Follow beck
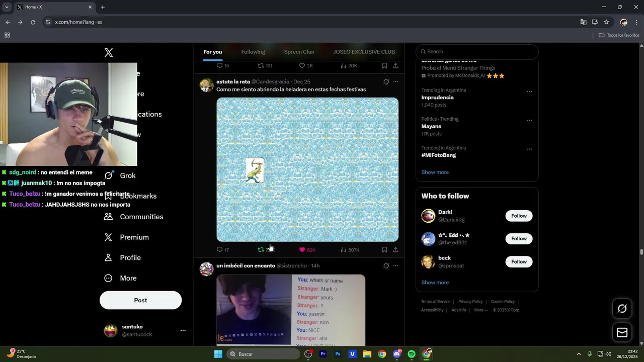 click(x=519, y=261)
